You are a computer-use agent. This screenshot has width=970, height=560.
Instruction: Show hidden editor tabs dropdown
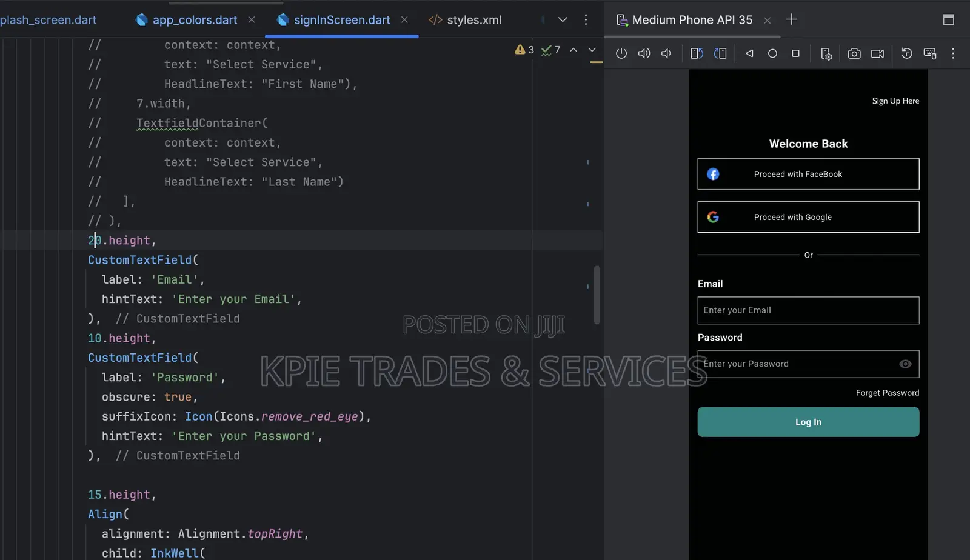tap(563, 19)
